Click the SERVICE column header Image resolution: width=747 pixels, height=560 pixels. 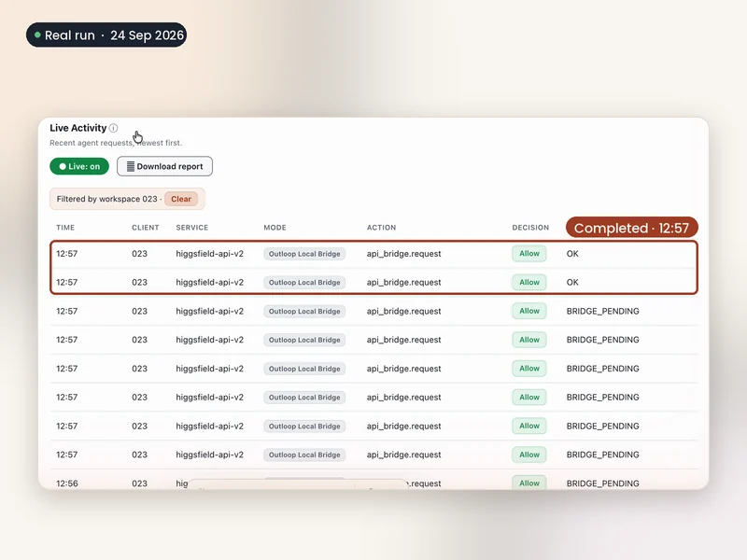192,228
